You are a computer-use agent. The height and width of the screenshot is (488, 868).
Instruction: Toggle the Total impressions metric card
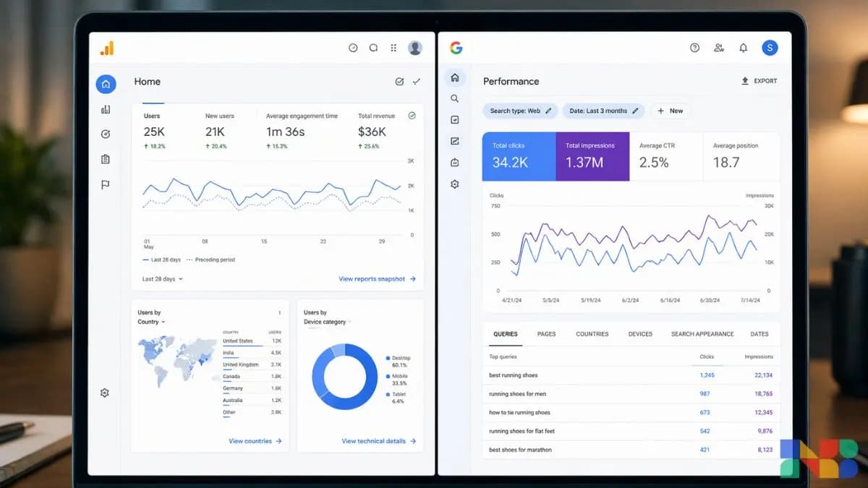[x=592, y=156]
